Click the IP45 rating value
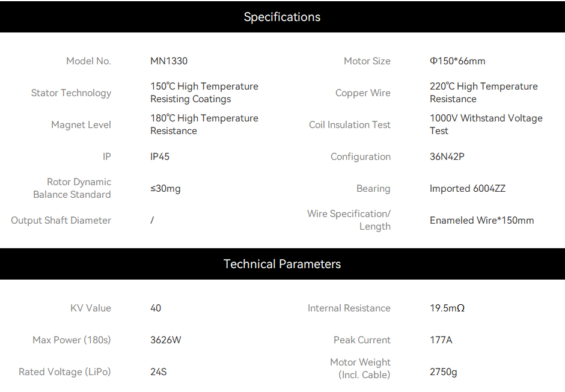This screenshot has width=565, height=392. point(160,156)
